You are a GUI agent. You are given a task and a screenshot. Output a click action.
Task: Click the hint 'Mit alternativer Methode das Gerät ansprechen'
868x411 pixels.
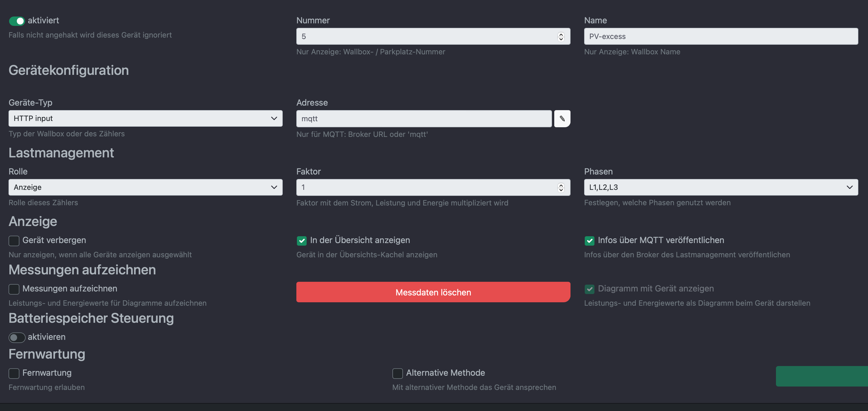[x=474, y=387]
